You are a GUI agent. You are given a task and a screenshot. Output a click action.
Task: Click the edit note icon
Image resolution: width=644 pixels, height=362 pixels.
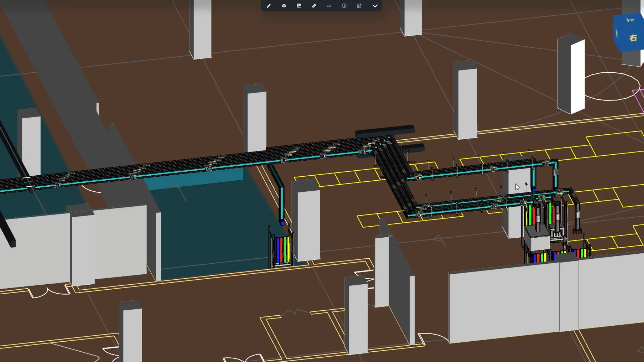[x=359, y=6]
